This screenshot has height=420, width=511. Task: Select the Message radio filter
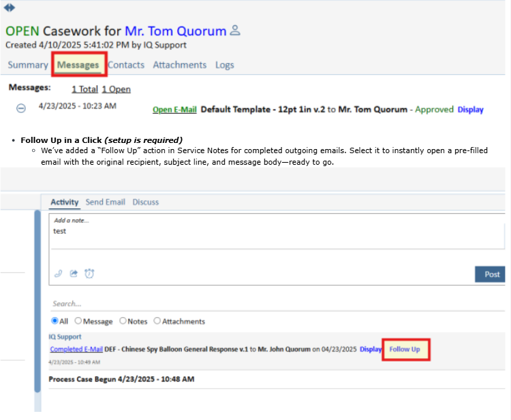pos(78,321)
